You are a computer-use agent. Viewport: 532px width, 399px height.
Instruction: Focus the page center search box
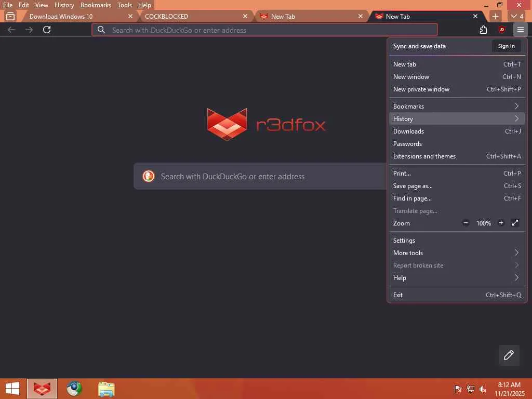click(x=260, y=176)
